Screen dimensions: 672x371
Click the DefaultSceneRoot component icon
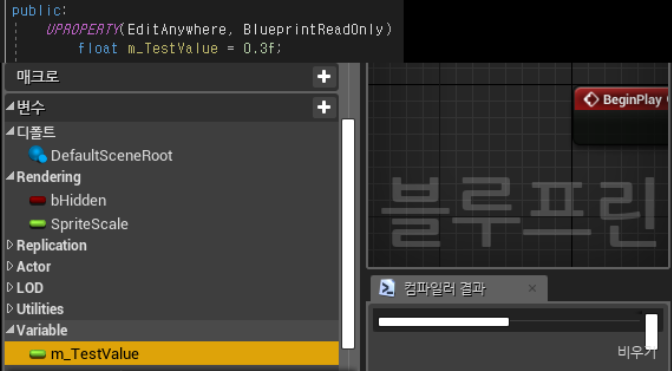tap(38, 155)
